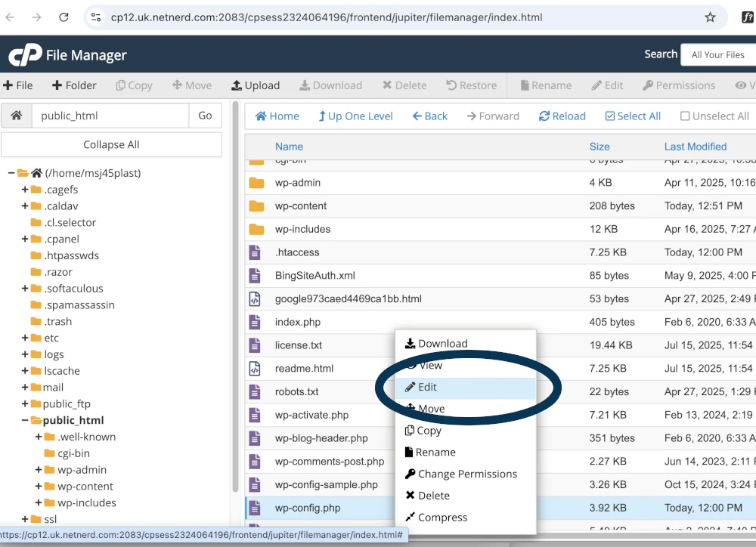The width and height of the screenshot is (756, 547).
Task: Click Delete in the top toolbar
Action: pos(404,85)
